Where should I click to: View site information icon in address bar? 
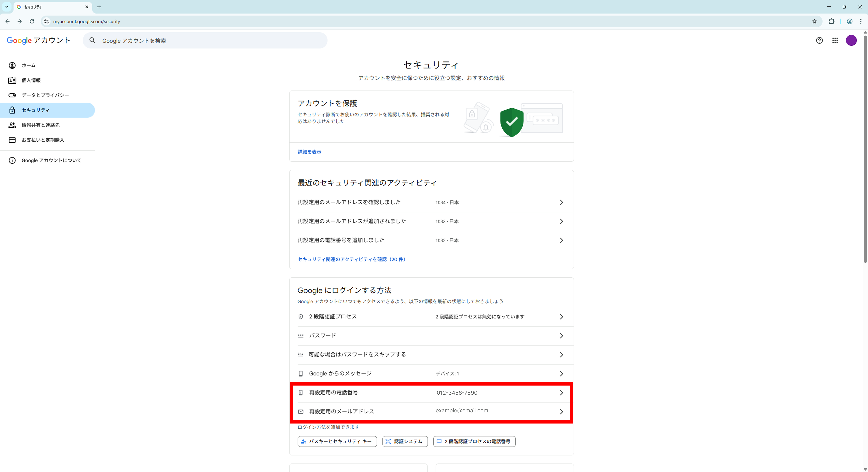click(x=46, y=21)
